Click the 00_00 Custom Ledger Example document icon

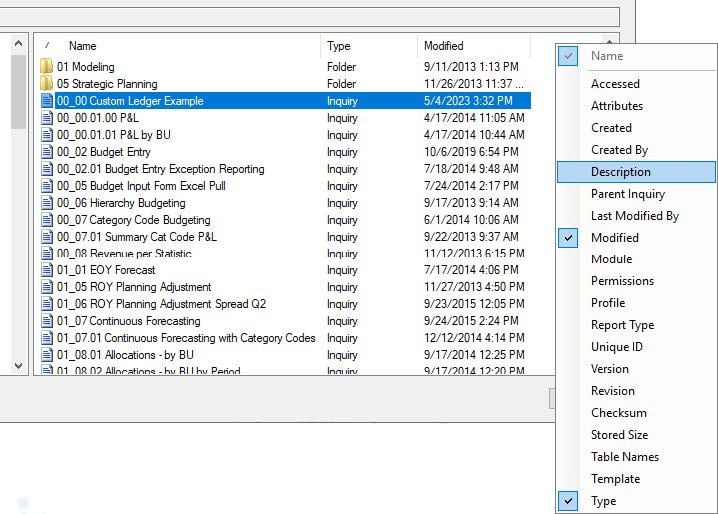click(x=46, y=101)
